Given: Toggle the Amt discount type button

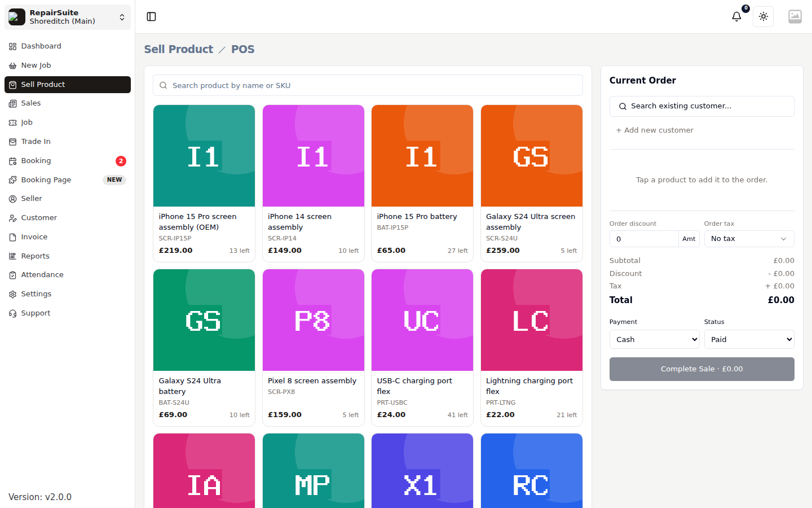Looking at the screenshot, I should pos(689,239).
